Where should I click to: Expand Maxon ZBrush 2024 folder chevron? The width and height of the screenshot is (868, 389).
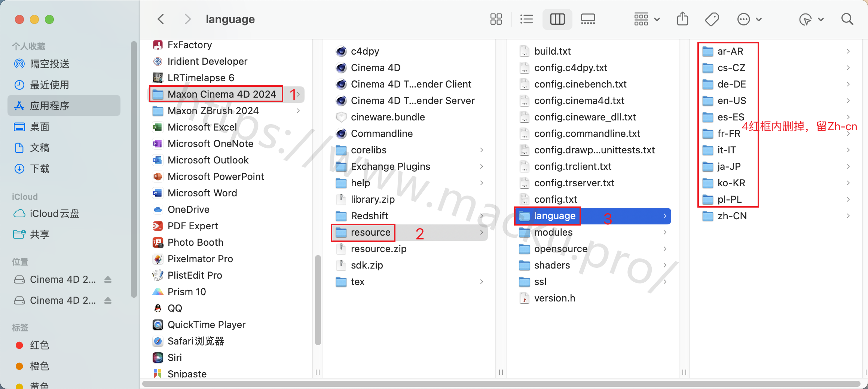(x=298, y=111)
